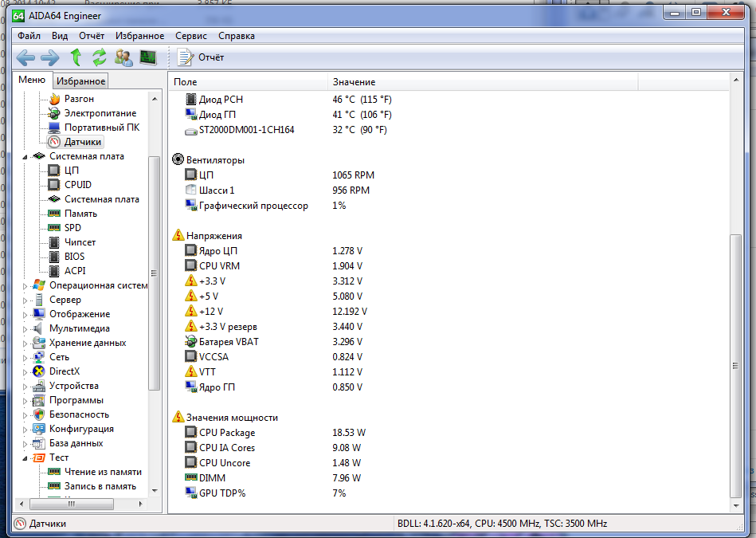Click the sensor list scroll up arrow
This screenshot has height=538, width=756.
coord(736,80)
